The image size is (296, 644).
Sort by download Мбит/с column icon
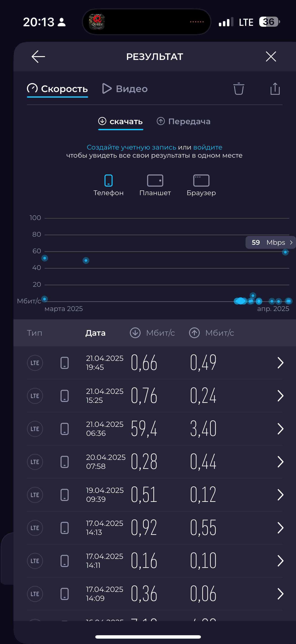click(x=135, y=333)
